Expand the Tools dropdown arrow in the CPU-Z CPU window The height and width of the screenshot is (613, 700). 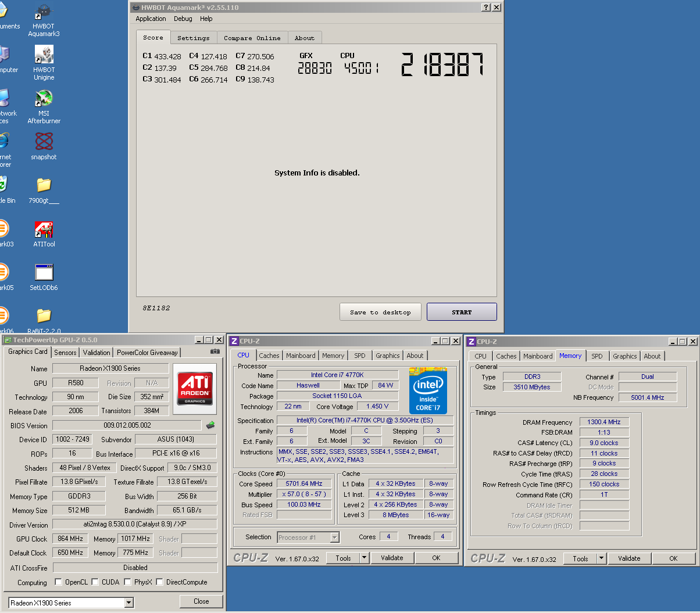[x=365, y=558]
